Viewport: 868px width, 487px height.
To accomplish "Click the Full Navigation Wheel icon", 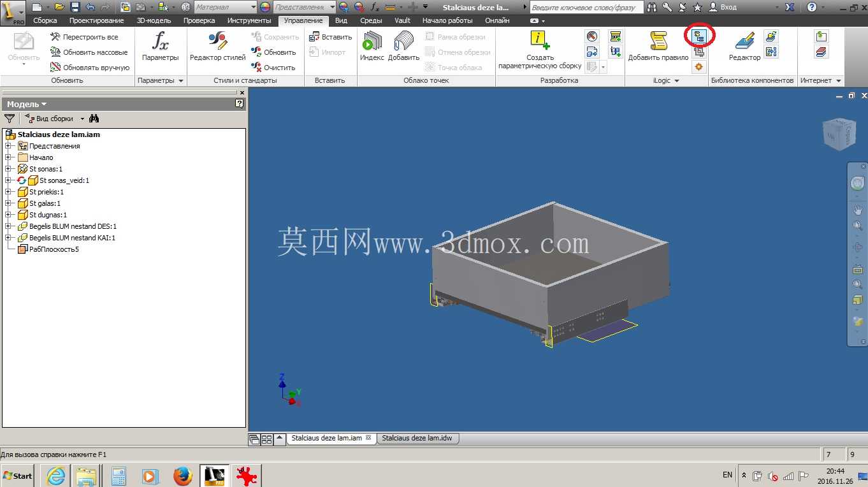I will point(857,184).
